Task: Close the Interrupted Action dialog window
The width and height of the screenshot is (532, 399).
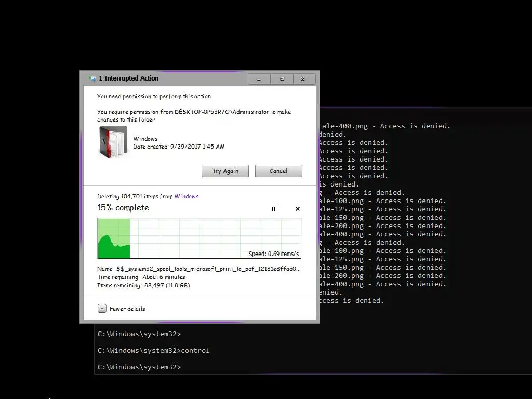Action: click(304, 79)
